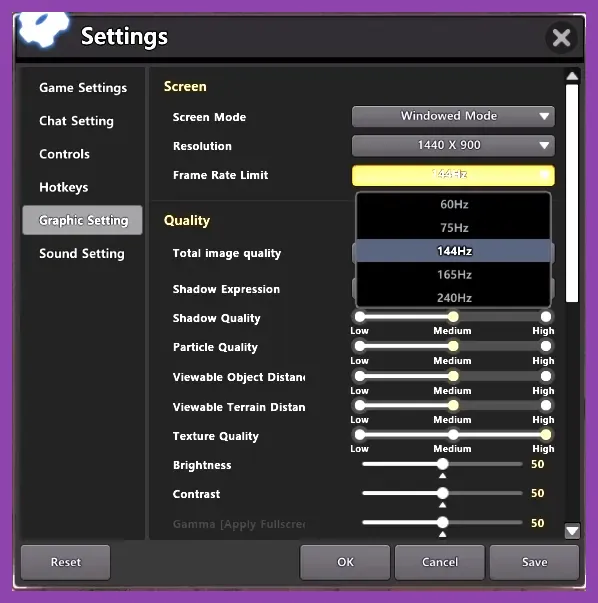Screen dimensions: 598x603
Task: Set Viewable Terrain Distance to High
Action: pos(545,405)
